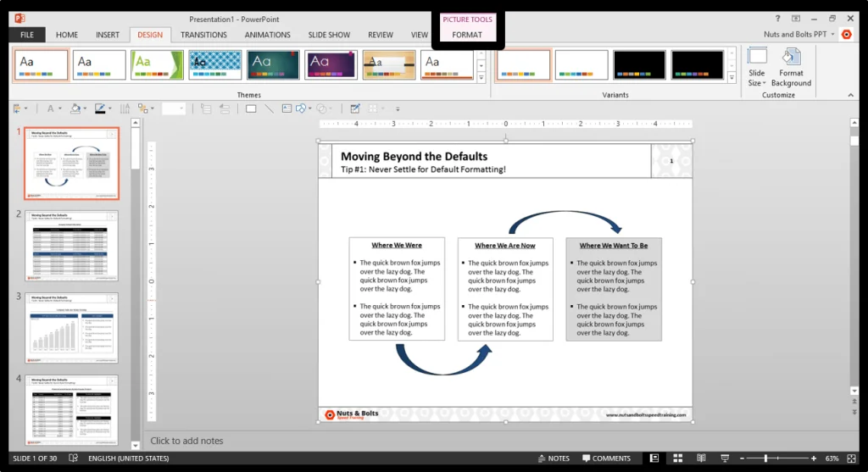Pick the second white variant swatch
This screenshot has height=472, width=868.
coord(581,64)
